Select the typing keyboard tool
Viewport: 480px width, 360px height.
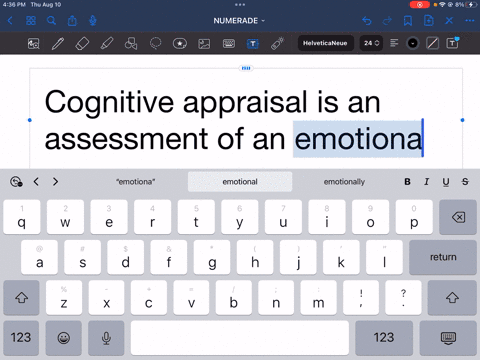coord(229,43)
